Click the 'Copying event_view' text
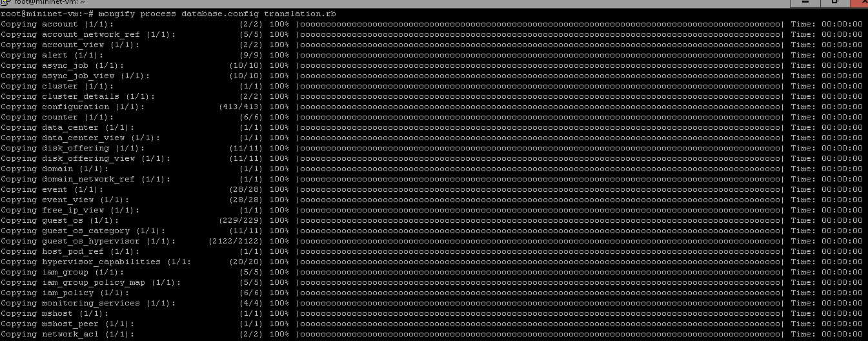868x341 pixels. pyautogui.click(x=65, y=200)
